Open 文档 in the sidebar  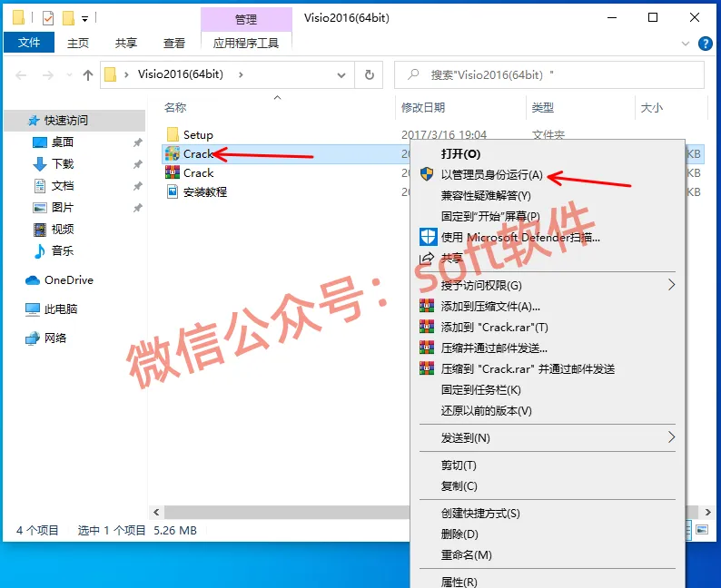(x=62, y=186)
